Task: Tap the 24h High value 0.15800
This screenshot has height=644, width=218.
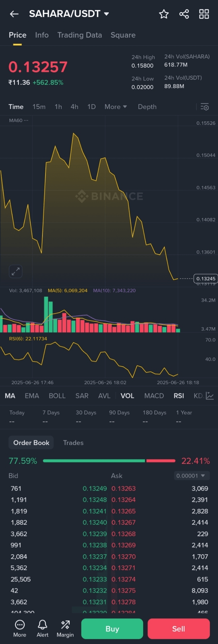Action: click(x=143, y=66)
